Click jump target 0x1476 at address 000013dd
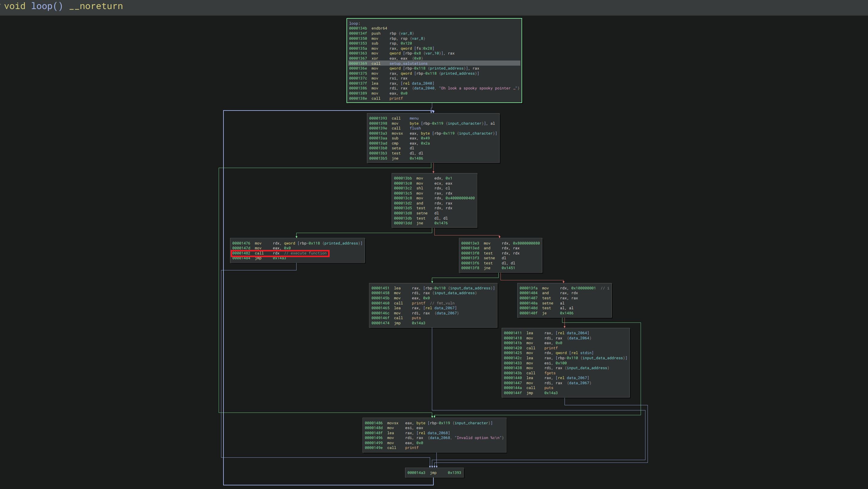 [442, 223]
